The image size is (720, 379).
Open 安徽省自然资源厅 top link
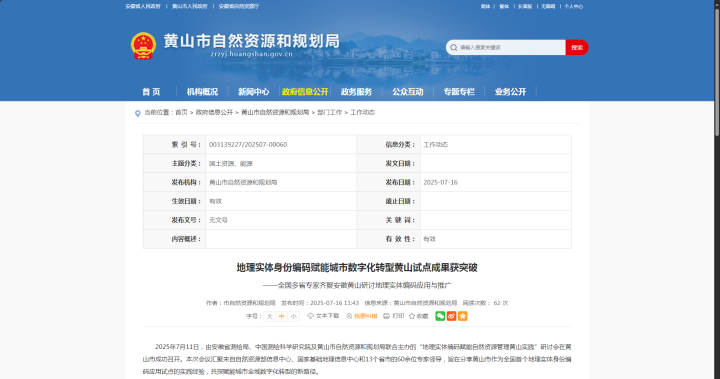[239, 6]
